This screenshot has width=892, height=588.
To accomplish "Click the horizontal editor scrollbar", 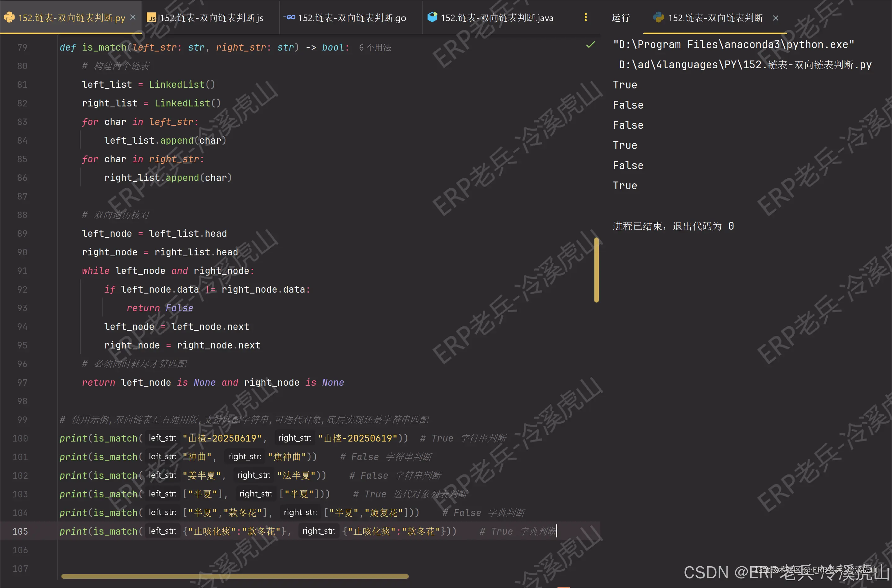I will coord(235,576).
